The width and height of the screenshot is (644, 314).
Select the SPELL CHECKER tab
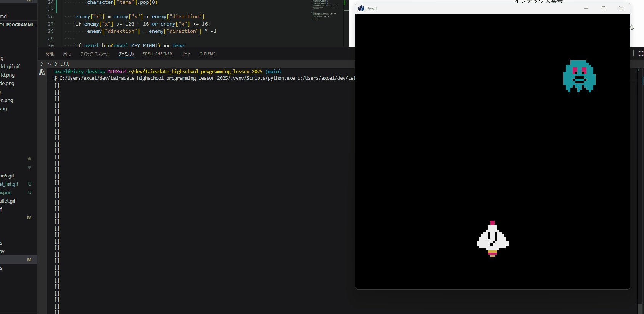[x=158, y=54]
